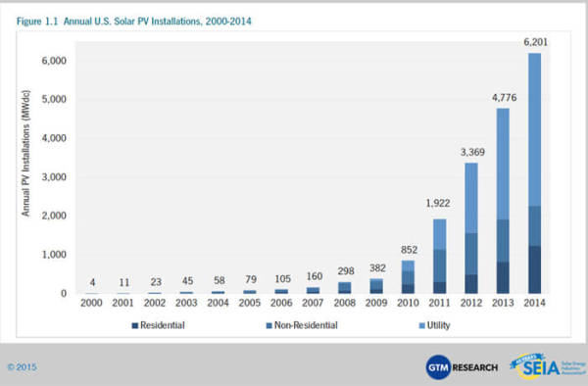
Task: Click the 2011 bar labeled 1,922
Action: pos(439,256)
